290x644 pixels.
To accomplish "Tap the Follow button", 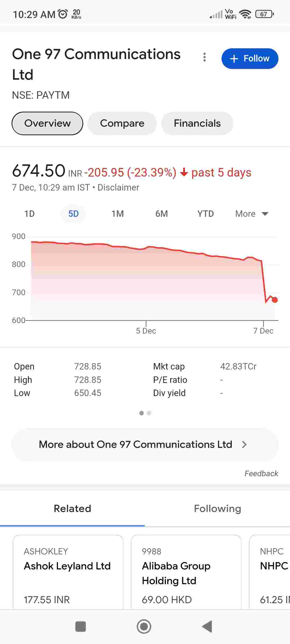I will [x=250, y=58].
